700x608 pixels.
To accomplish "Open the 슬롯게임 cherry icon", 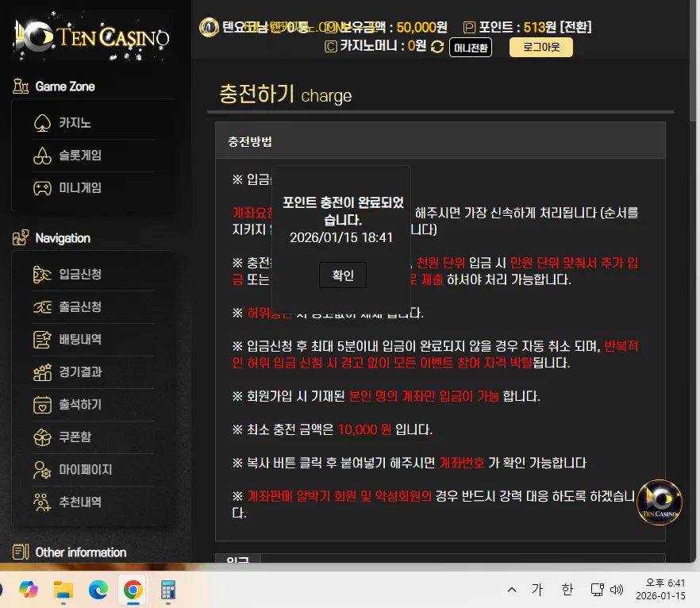I will coord(42,156).
